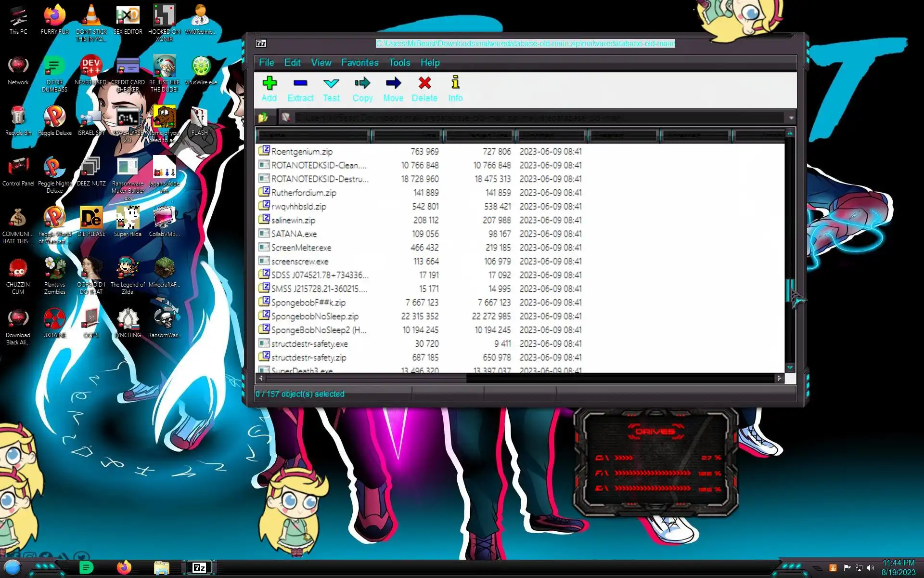
Task: Select SpongebobNoSleep.zip in the list
Action: [315, 316]
